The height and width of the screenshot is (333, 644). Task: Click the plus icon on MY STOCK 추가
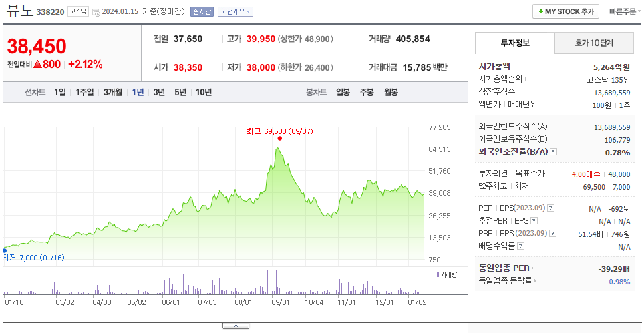tap(540, 12)
